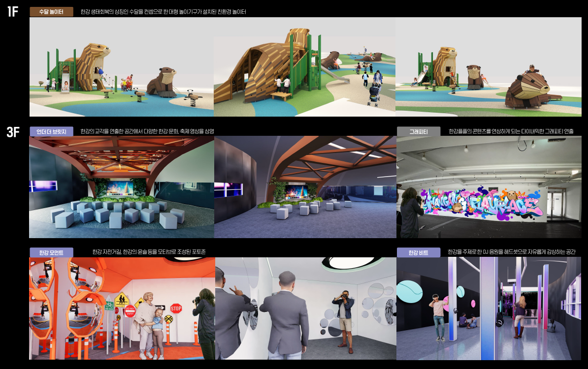Viewport: 588px width, 369px height.
Task: Click the 그래피티 description text
Action: (511, 131)
